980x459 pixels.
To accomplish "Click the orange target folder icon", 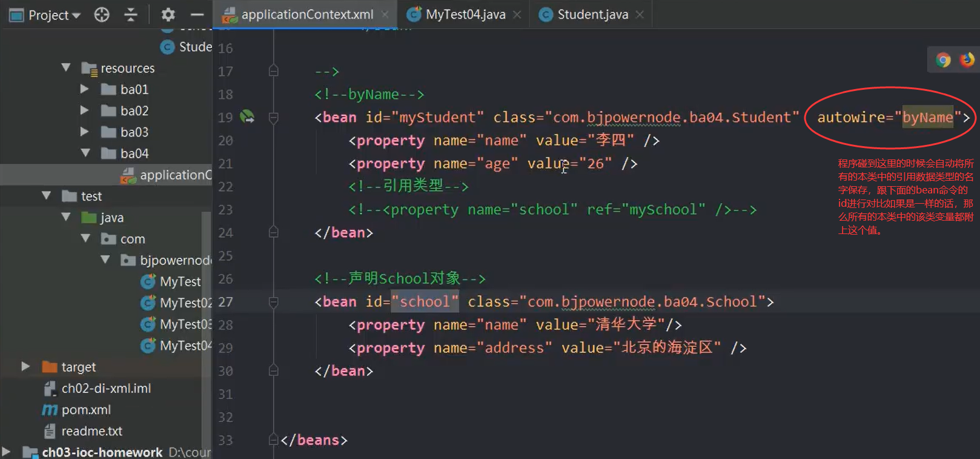I will coord(50,367).
